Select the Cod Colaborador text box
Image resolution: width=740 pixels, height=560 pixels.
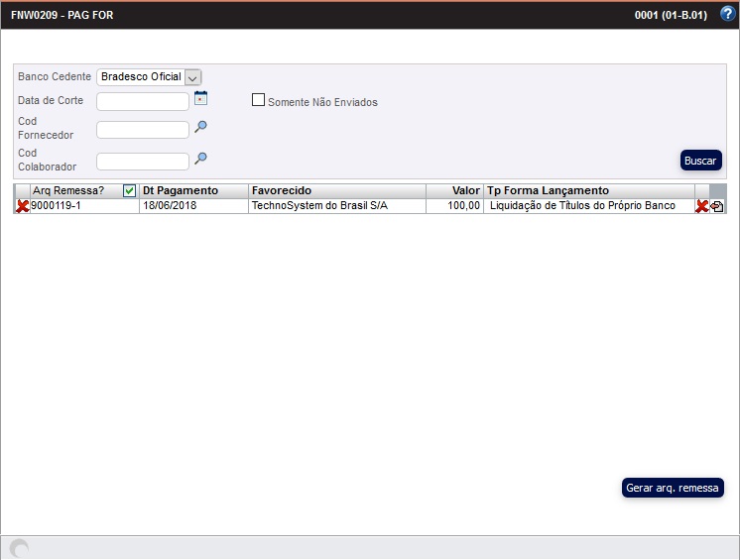click(x=142, y=162)
